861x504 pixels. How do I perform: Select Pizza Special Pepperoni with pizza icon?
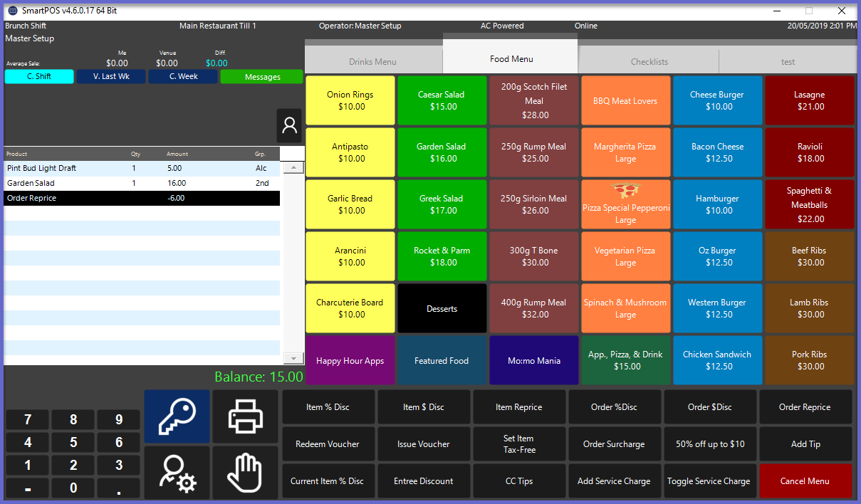tap(625, 204)
